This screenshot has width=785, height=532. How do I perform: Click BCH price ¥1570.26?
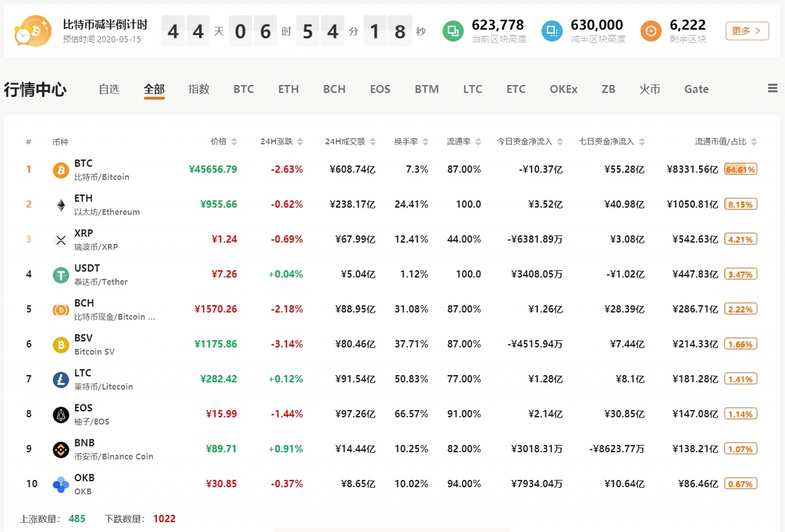pos(216,309)
